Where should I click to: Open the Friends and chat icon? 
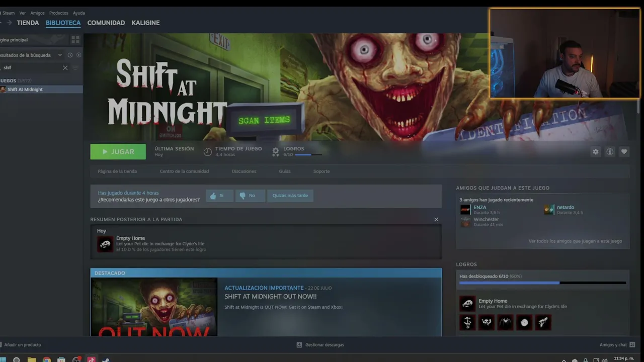(632, 345)
